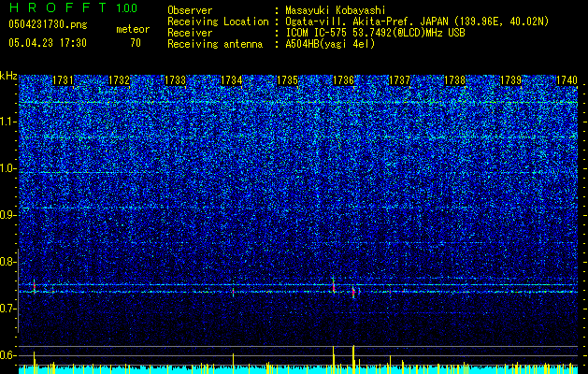The width and height of the screenshot is (588, 374).
Task: Click the 0.7 kHz axis label
Action: (x=8, y=309)
